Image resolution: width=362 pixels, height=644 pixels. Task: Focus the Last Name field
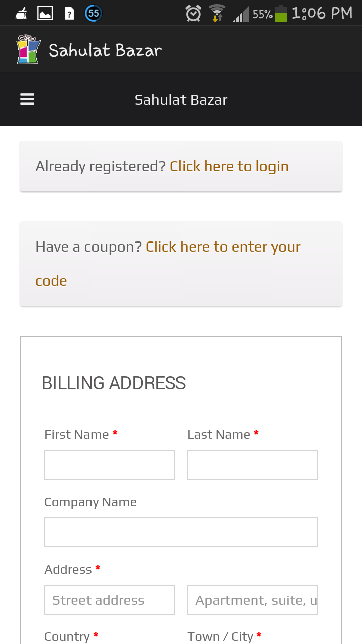pos(252,465)
